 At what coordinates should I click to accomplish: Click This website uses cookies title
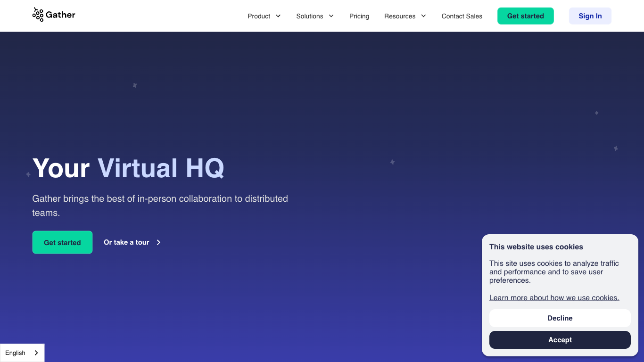[x=536, y=247]
